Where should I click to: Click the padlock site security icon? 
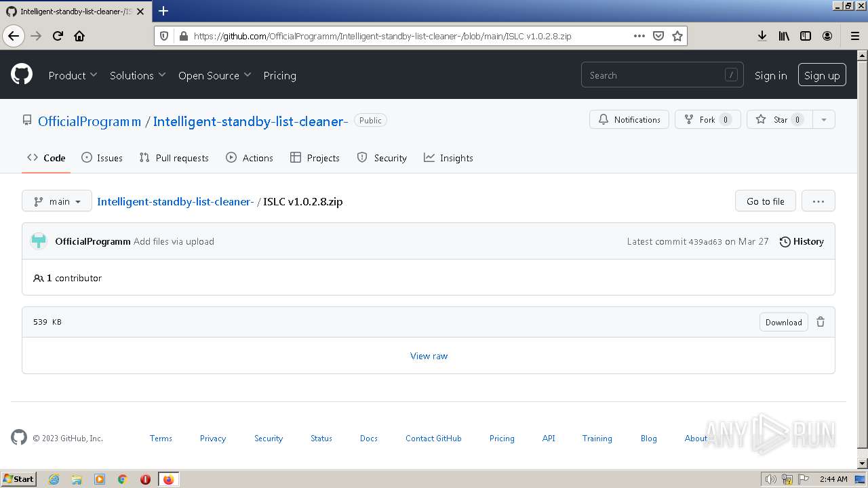(182, 36)
